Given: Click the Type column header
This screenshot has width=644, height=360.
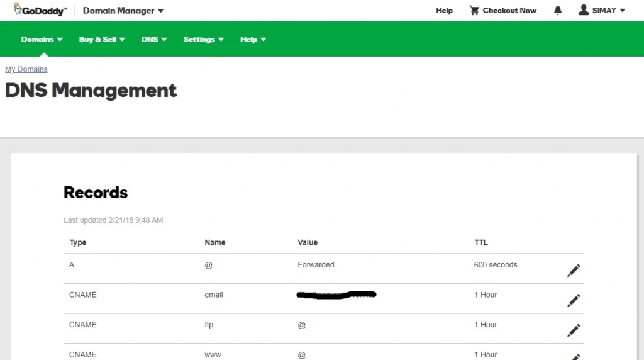Looking at the screenshot, I should 78,242.
